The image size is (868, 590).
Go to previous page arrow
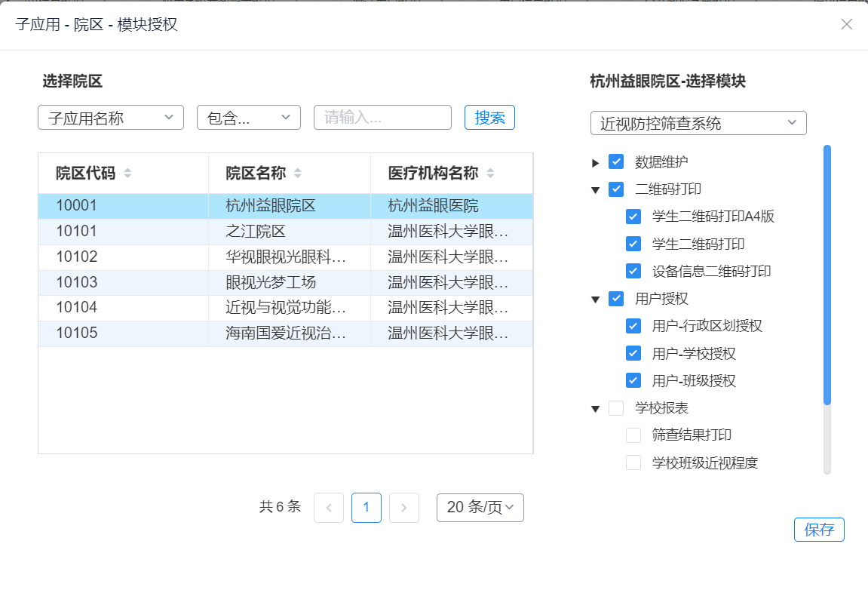[329, 508]
